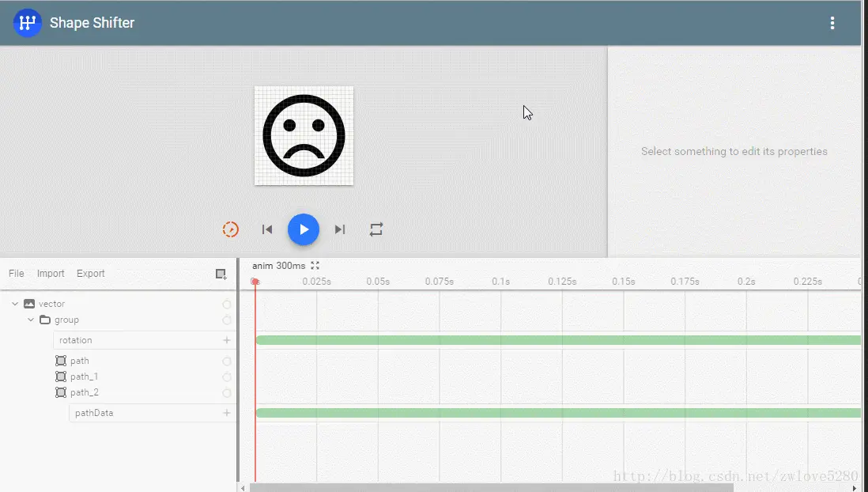This screenshot has height=492, width=868.
Task: Seek timeline to 0.05s mark
Action: [x=378, y=282]
